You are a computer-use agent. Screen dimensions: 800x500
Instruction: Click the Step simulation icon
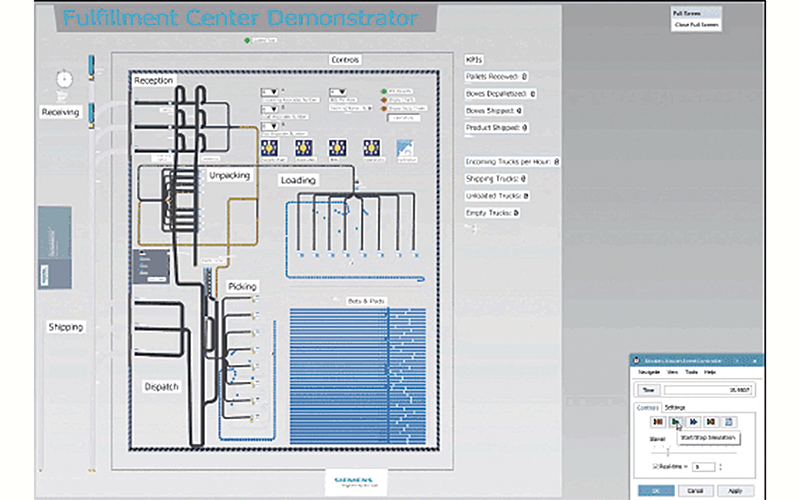click(711, 423)
